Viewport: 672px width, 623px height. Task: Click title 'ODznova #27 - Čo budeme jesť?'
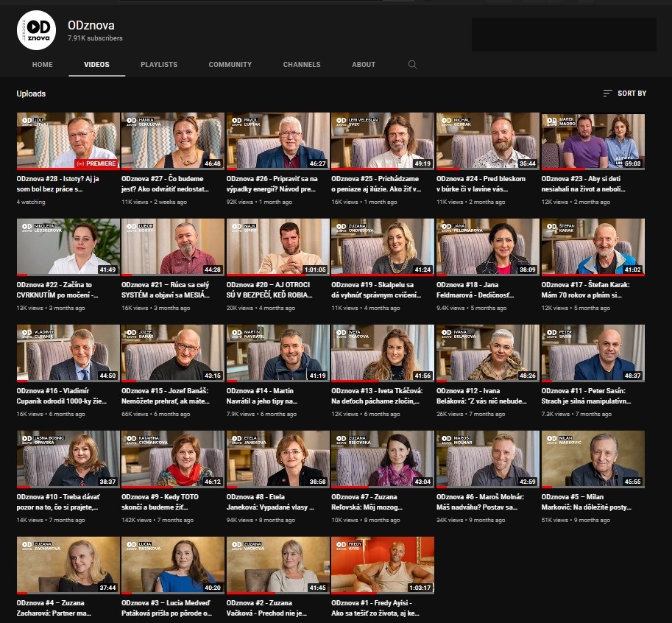tap(165, 183)
